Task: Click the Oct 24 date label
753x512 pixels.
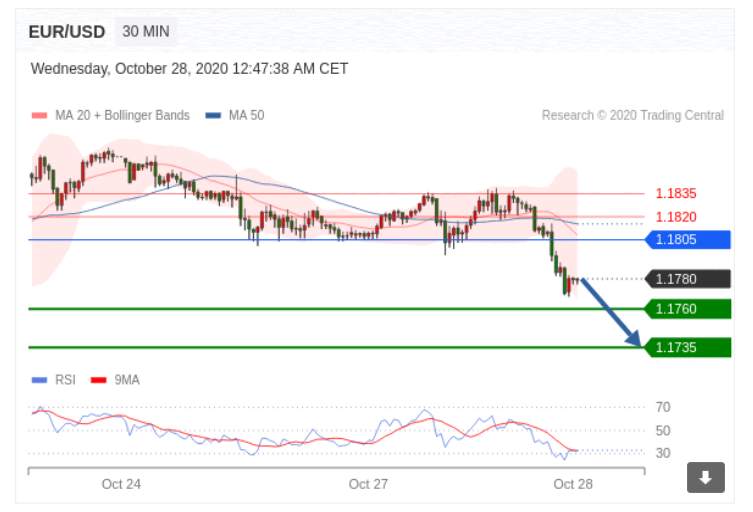Action: coord(121,484)
